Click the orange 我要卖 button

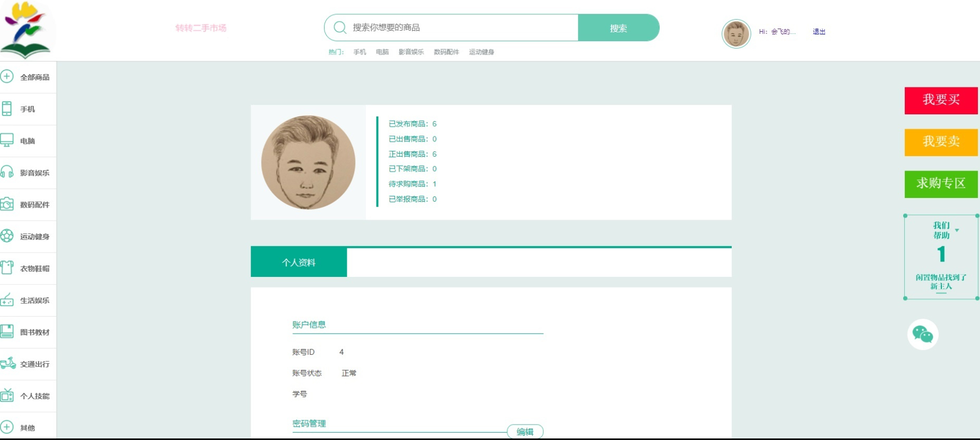point(941,142)
